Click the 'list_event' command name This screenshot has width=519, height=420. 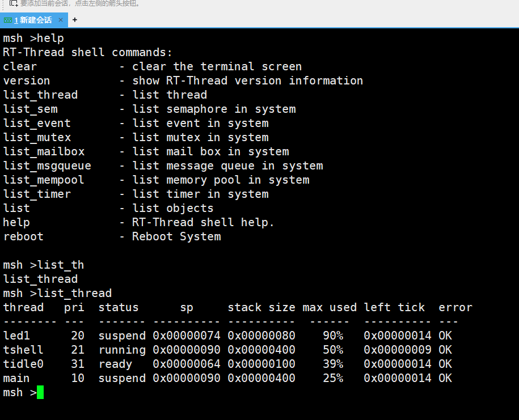click(x=37, y=124)
